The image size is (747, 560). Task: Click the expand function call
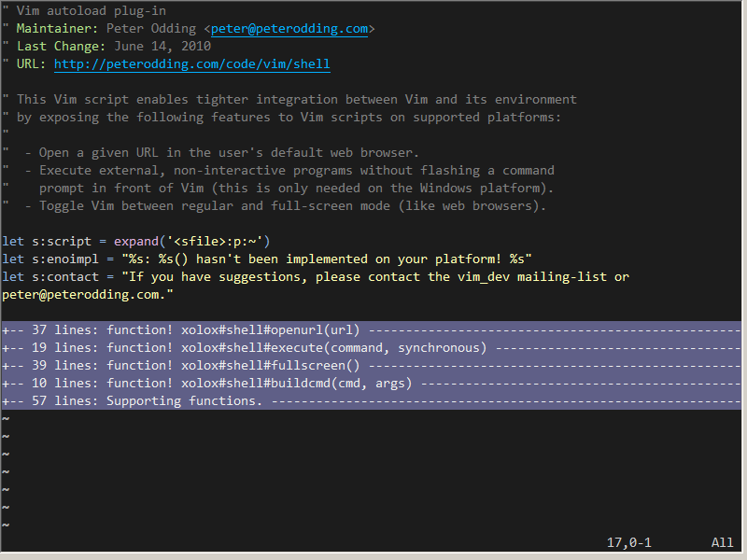pos(135,242)
